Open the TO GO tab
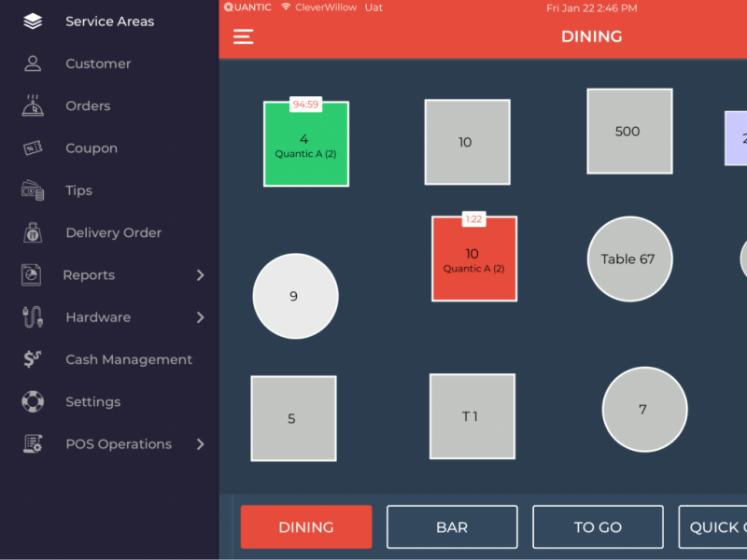 point(598,526)
